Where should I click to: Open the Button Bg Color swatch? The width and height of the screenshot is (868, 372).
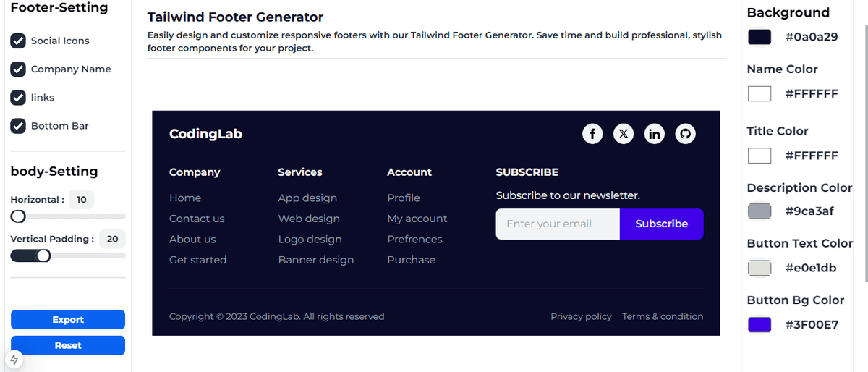(759, 324)
